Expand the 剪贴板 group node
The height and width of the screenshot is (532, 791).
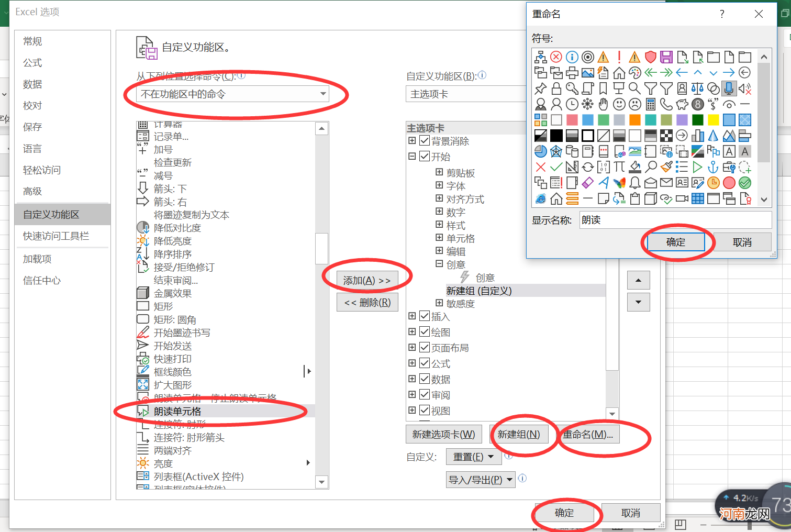pos(439,172)
